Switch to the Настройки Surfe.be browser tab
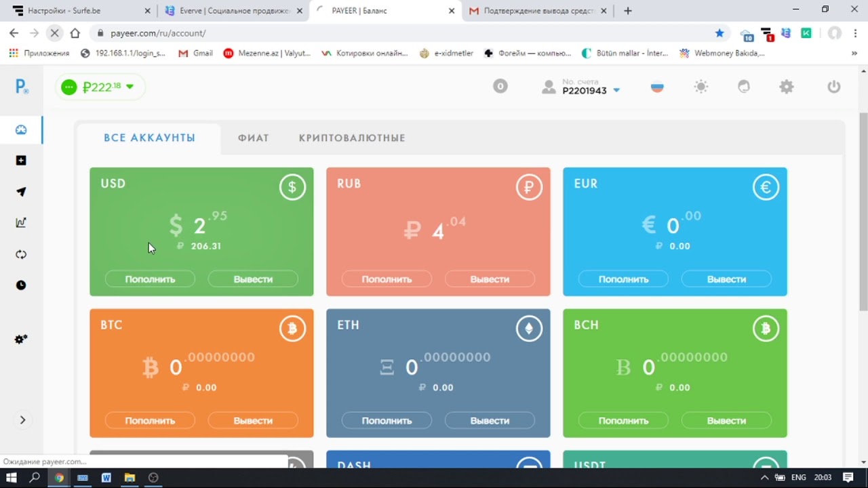 coord(81,11)
